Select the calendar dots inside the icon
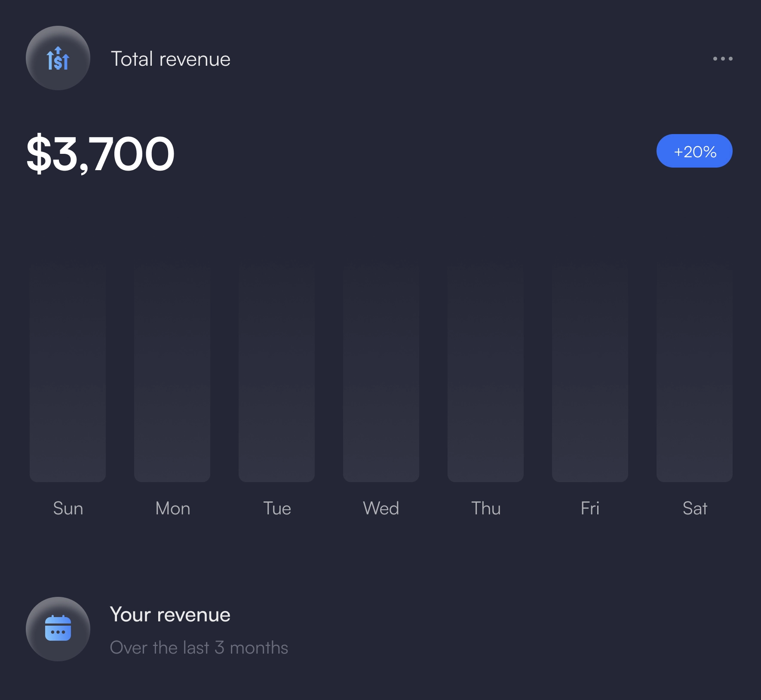 (58, 633)
